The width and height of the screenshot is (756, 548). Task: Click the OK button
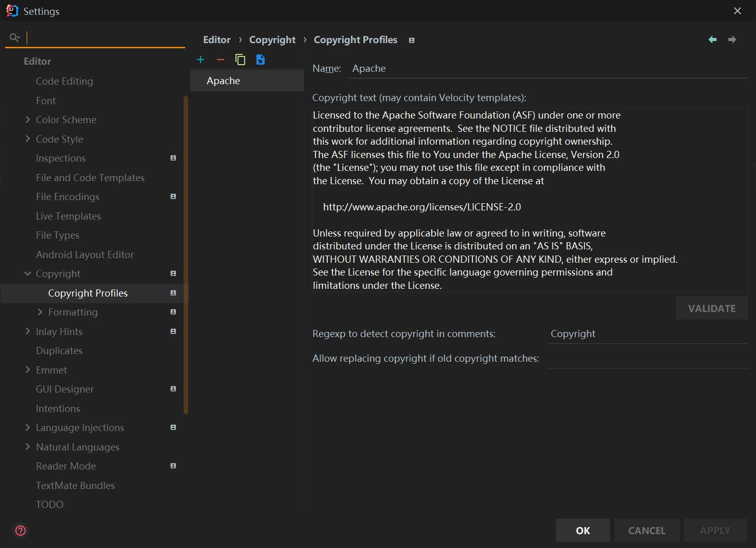click(583, 531)
